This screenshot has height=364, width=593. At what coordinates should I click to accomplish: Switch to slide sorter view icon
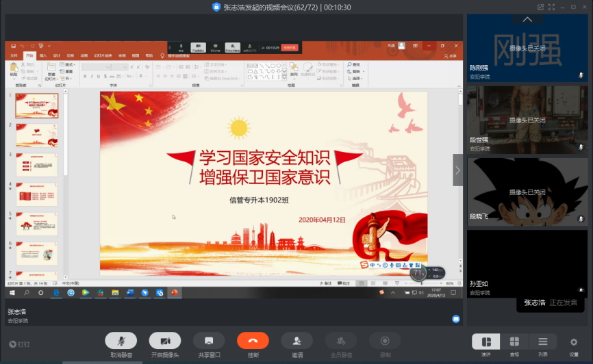373,283
